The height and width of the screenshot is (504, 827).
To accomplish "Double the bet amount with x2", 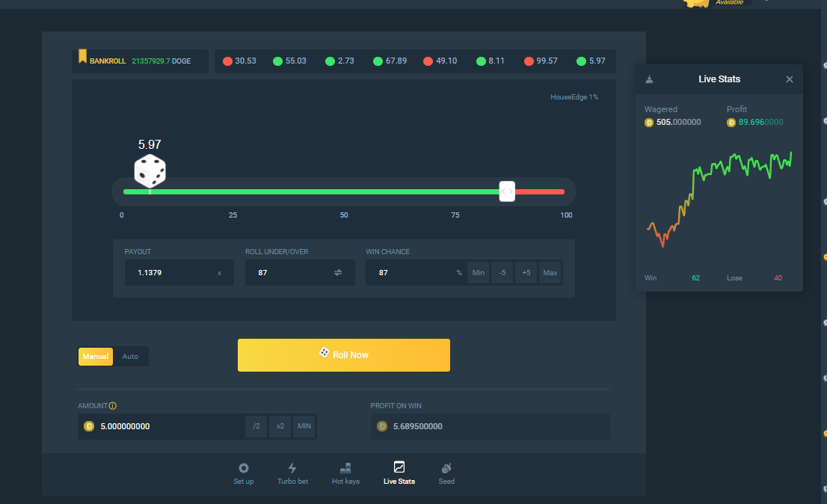I will [280, 426].
